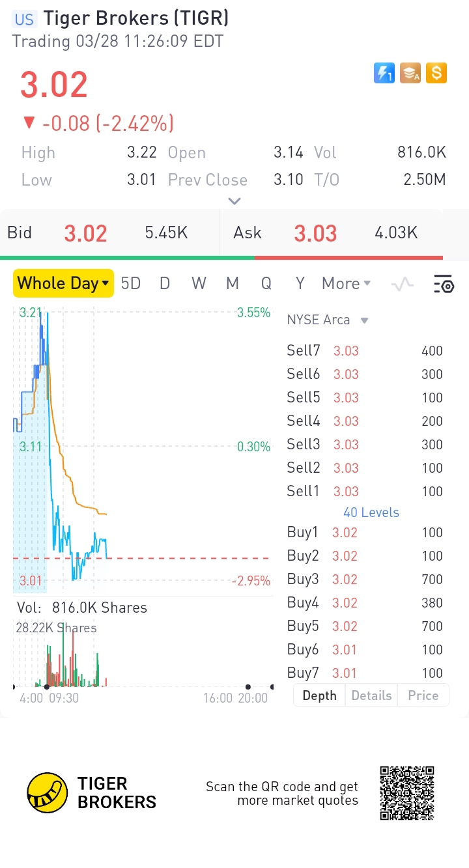Tap the Open value 3.14
This screenshot has height=868, width=469.
(x=289, y=152)
